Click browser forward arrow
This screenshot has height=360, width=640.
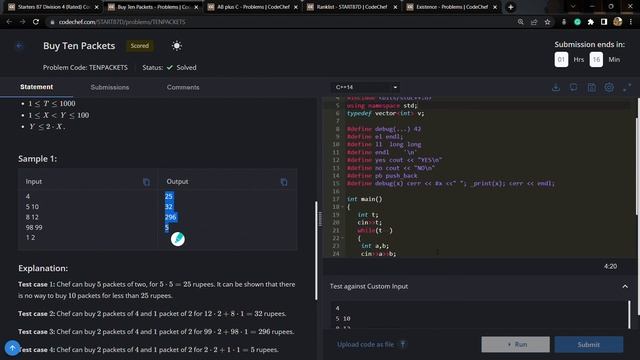22,22
